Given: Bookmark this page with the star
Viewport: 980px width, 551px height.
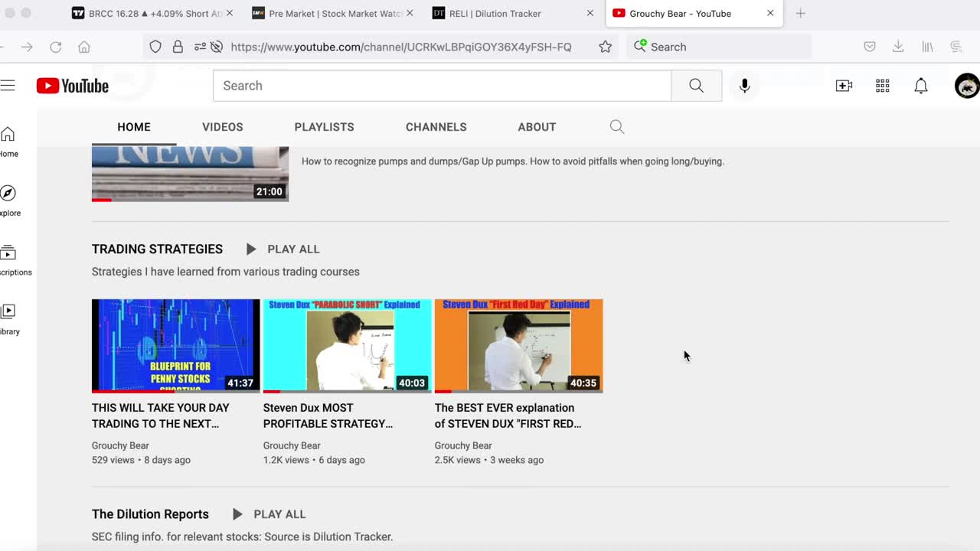Looking at the screenshot, I should (x=605, y=47).
